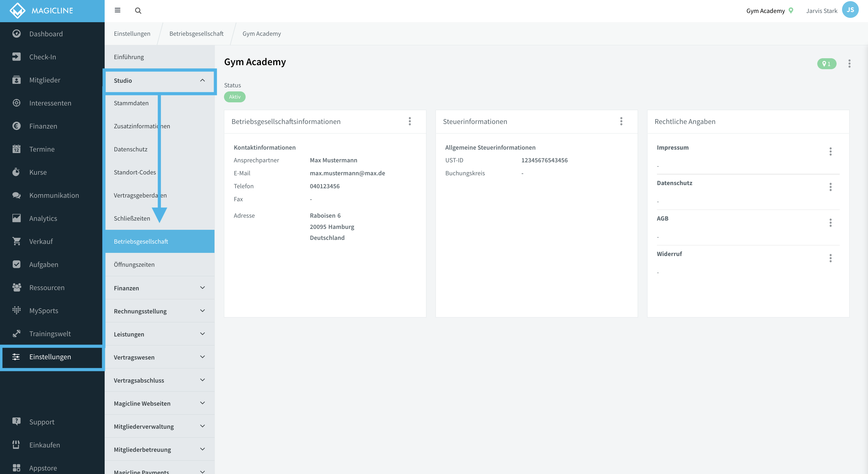
Task: Click the Magicline logo icon
Action: (x=17, y=10)
